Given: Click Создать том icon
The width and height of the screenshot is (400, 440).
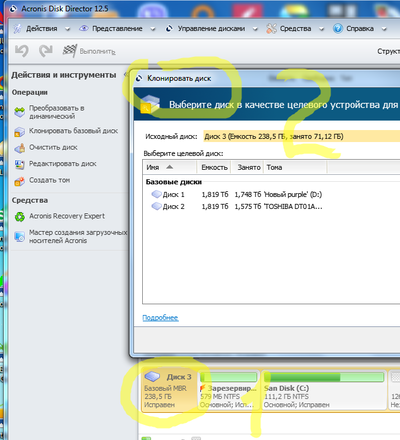Looking at the screenshot, I should coord(20,181).
